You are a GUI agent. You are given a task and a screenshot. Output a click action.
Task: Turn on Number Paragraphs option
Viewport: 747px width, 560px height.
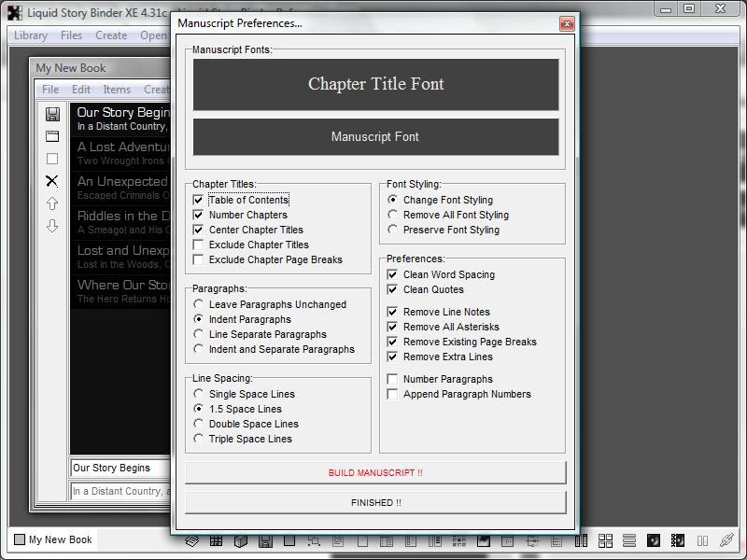point(392,379)
